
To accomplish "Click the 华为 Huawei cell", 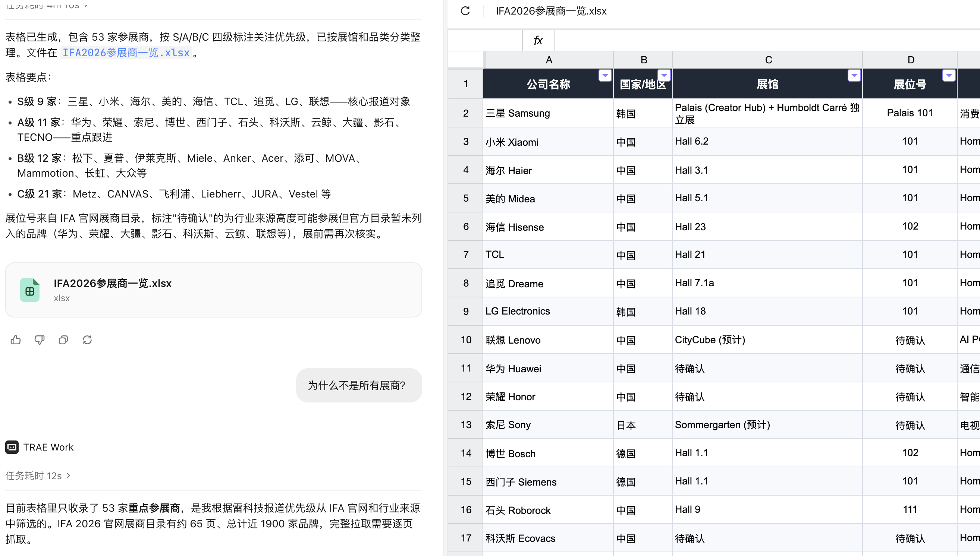I will pyautogui.click(x=548, y=368).
